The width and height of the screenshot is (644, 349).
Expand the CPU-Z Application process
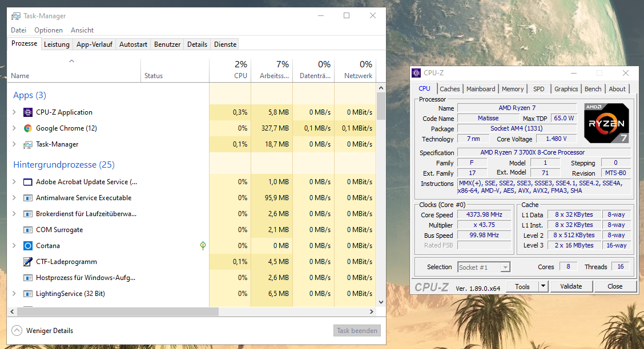point(14,112)
